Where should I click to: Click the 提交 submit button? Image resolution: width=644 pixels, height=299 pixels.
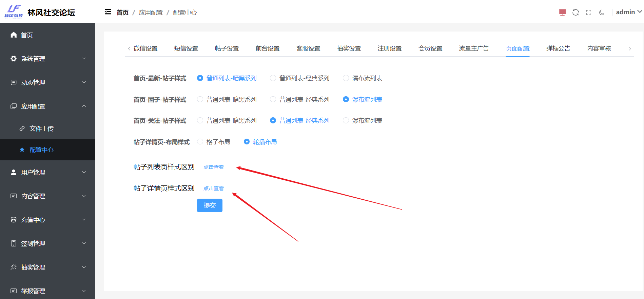210,205
